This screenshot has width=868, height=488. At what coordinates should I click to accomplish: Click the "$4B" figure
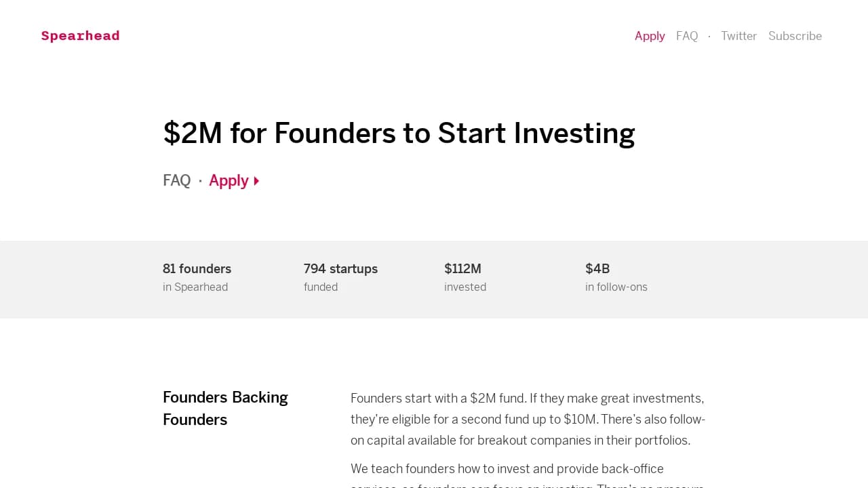[x=597, y=268]
